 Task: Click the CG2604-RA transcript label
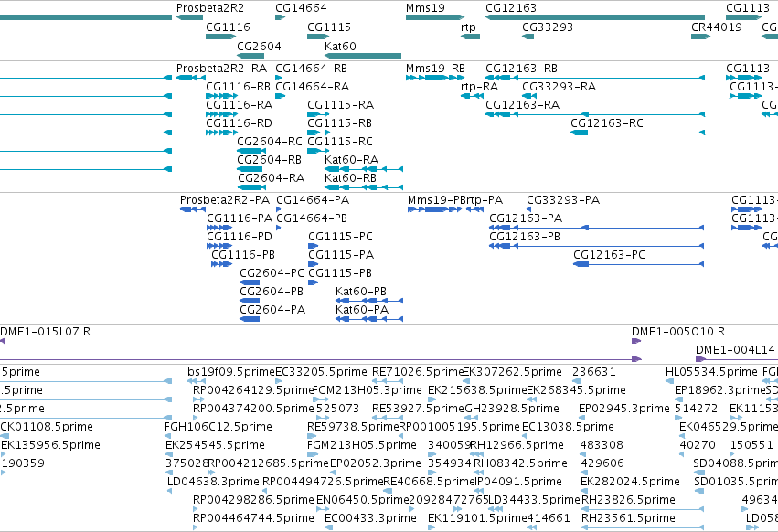(x=271, y=178)
